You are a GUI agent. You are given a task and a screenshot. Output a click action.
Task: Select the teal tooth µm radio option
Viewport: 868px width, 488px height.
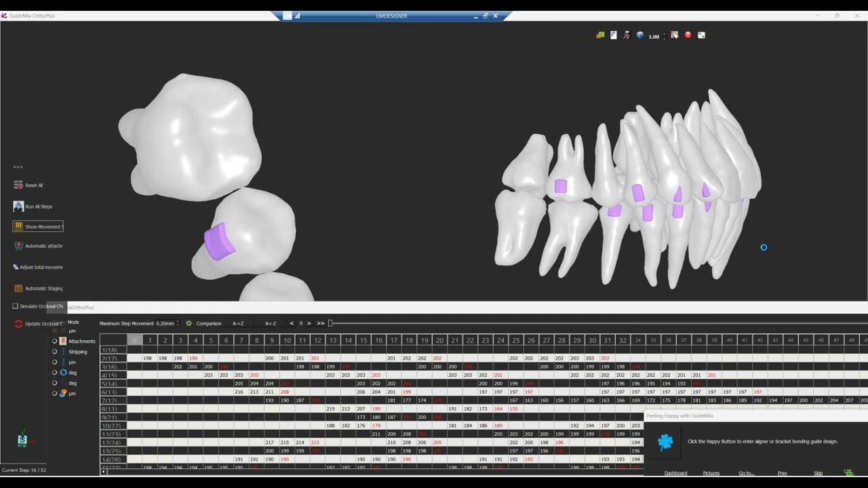(54, 362)
